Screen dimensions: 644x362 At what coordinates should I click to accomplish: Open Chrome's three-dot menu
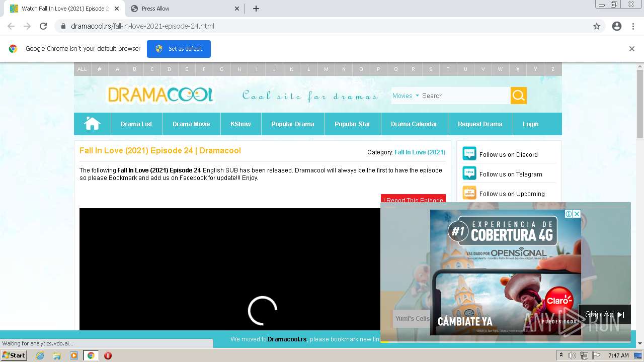(633, 26)
